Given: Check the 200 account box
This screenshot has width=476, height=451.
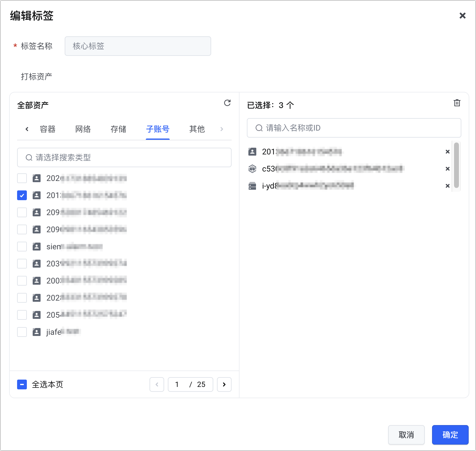Looking at the screenshot, I should [22, 281].
